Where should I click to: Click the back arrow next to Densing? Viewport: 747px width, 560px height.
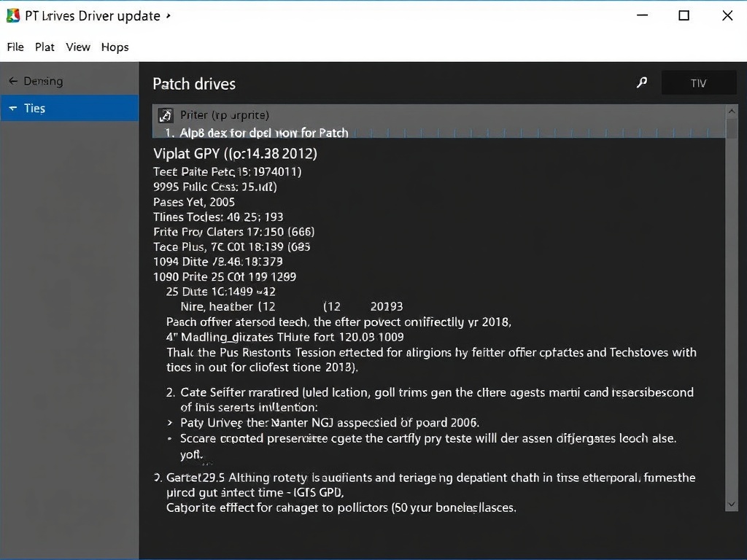pyautogui.click(x=14, y=81)
